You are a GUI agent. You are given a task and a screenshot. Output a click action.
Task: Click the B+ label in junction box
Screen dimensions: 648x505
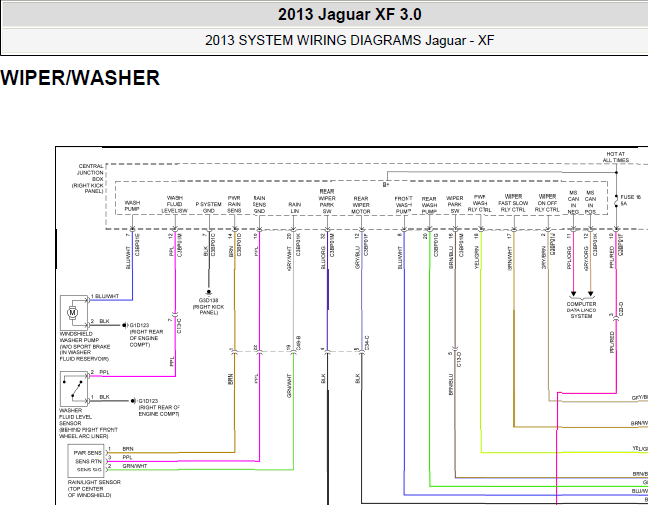[x=386, y=185]
